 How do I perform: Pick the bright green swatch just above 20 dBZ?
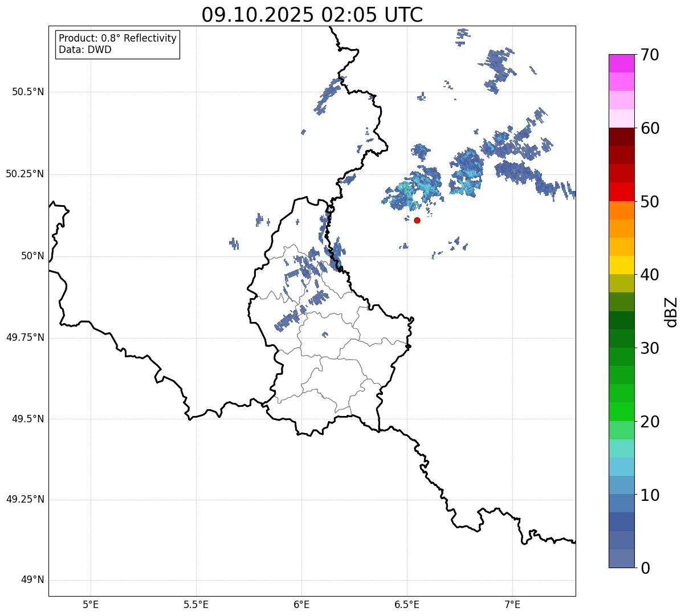pos(621,411)
